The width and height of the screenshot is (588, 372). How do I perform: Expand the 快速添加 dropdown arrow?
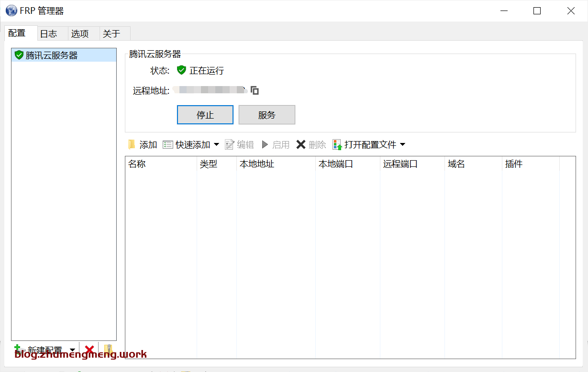(216, 144)
